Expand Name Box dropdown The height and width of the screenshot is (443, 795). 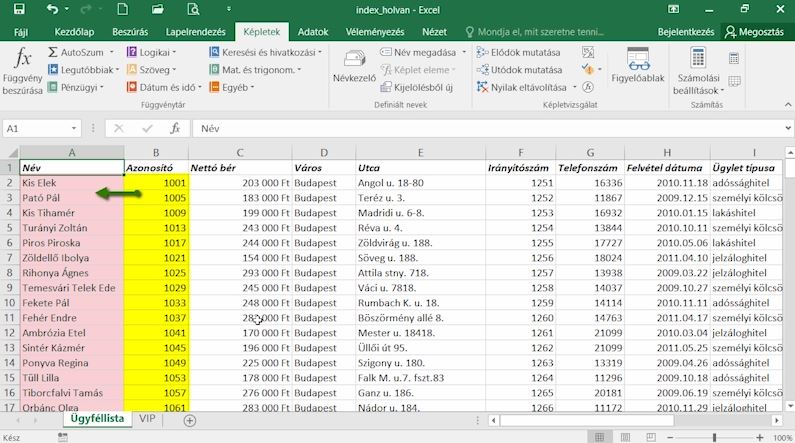tap(74, 129)
